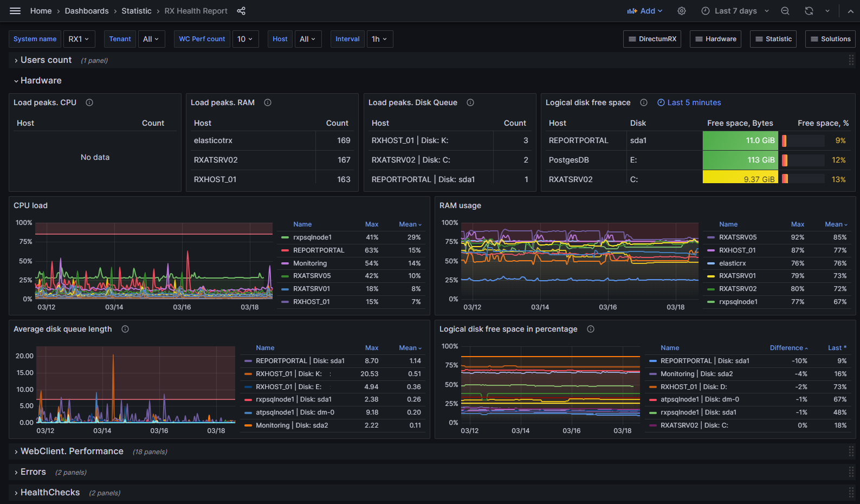The width and height of the screenshot is (860, 504).
Task: Open the hamburger navigation menu
Action: pos(15,11)
